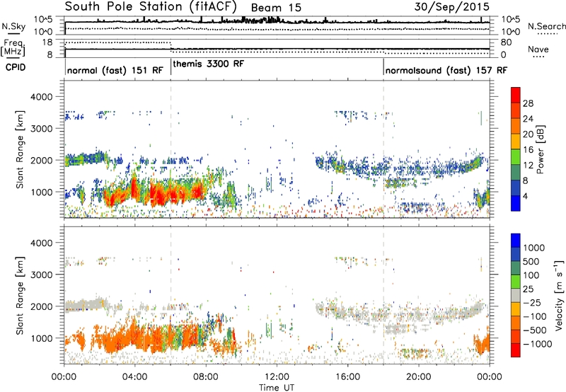Click the '500' label on velocity colorbar
Image resolution: width=566 pixels, height=392 pixels.
coord(531,262)
